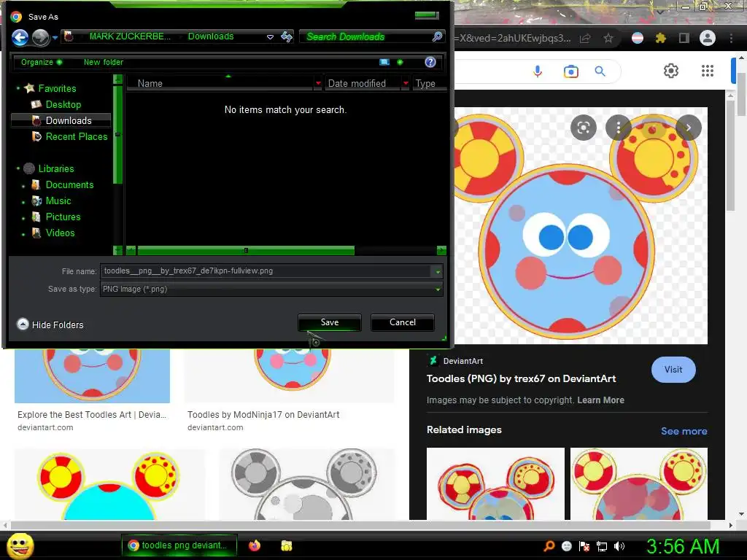Toggle Chrome side panel icon
Image resolution: width=747 pixels, height=560 pixels.
click(684, 38)
